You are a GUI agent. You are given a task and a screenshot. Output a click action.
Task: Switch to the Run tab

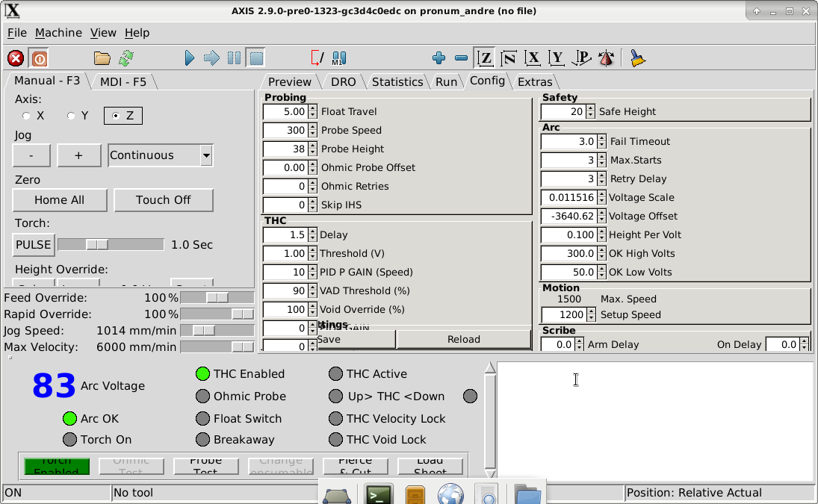point(446,82)
